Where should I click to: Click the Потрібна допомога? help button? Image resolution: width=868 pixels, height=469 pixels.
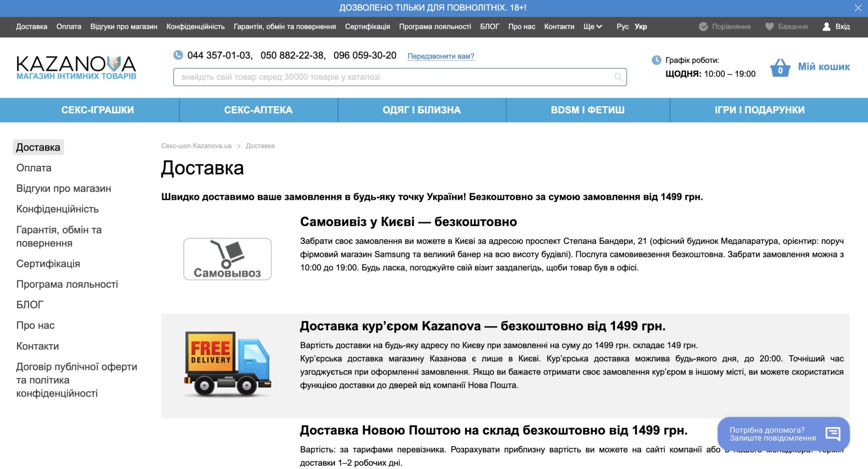click(x=783, y=434)
